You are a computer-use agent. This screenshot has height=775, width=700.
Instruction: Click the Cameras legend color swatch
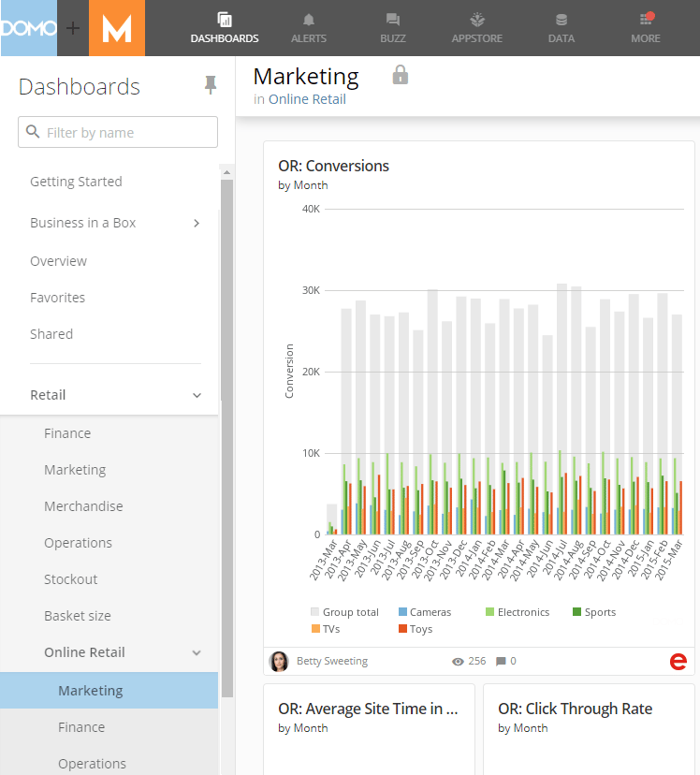[402, 612]
